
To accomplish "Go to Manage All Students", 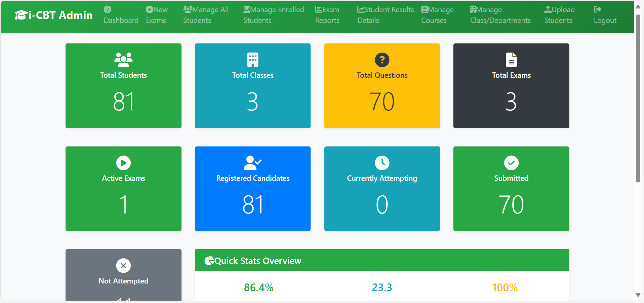I will click(206, 15).
